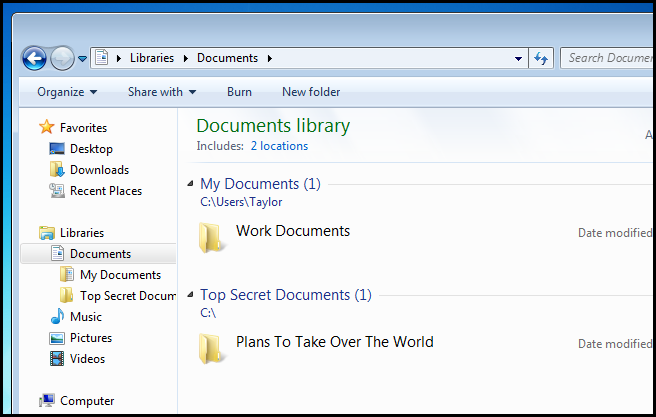The image size is (656, 417).
Task: Open the Pictures library
Action: (x=91, y=338)
